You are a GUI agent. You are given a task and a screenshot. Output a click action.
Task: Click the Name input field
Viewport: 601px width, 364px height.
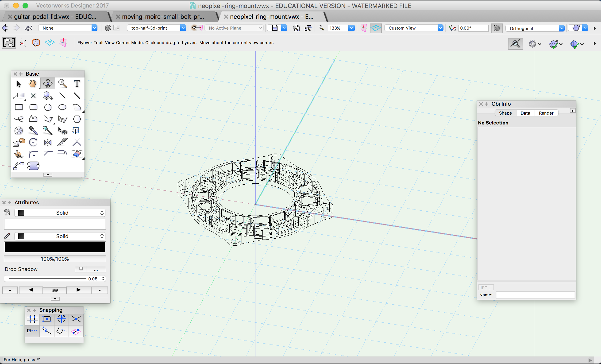(536, 295)
